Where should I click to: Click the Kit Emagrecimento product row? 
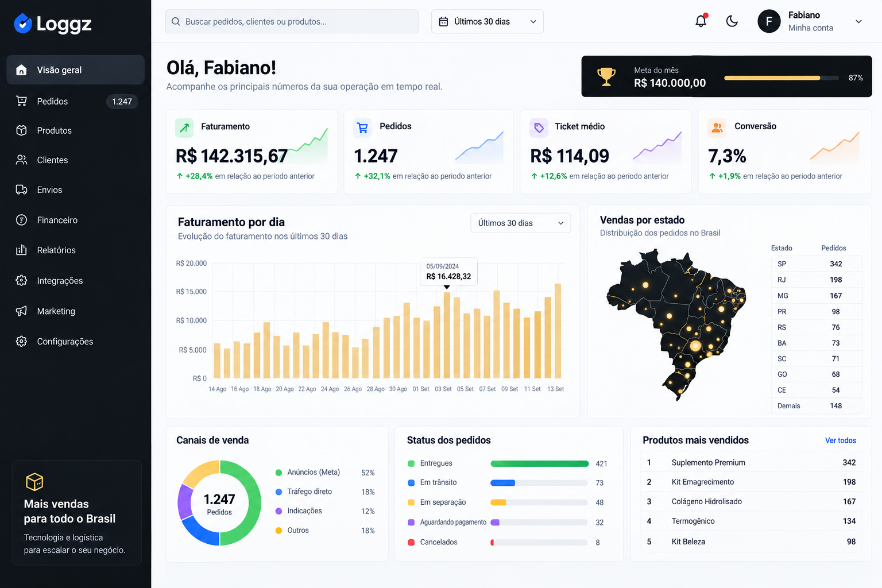tap(751, 482)
